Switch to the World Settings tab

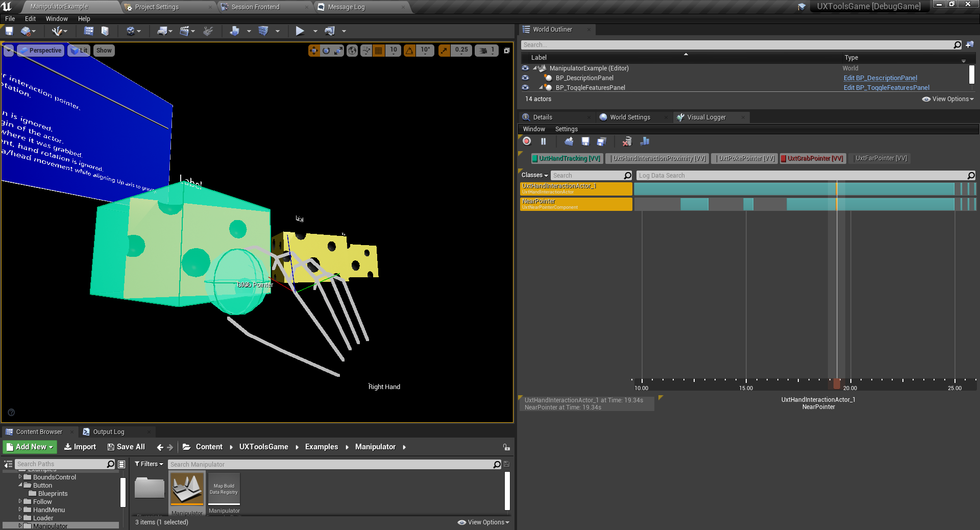tap(629, 117)
